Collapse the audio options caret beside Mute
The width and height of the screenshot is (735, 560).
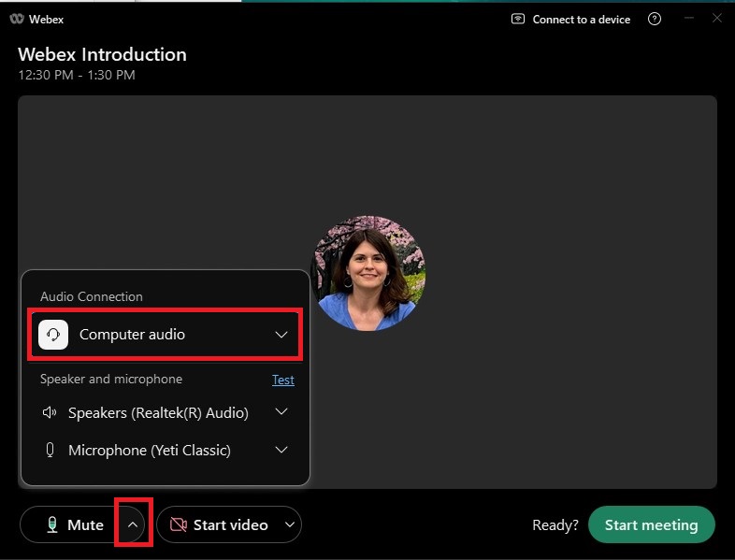point(133,524)
